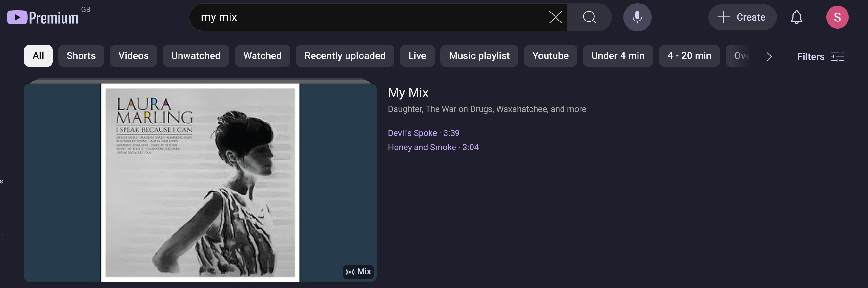Image resolution: width=868 pixels, height=288 pixels.
Task: Filter results by Shorts
Action: [81, 56]
